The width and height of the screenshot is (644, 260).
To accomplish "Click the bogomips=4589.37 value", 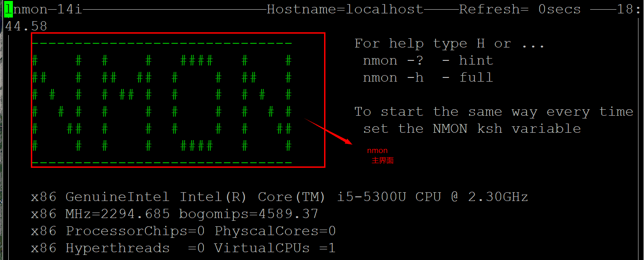I will [249, 214].
